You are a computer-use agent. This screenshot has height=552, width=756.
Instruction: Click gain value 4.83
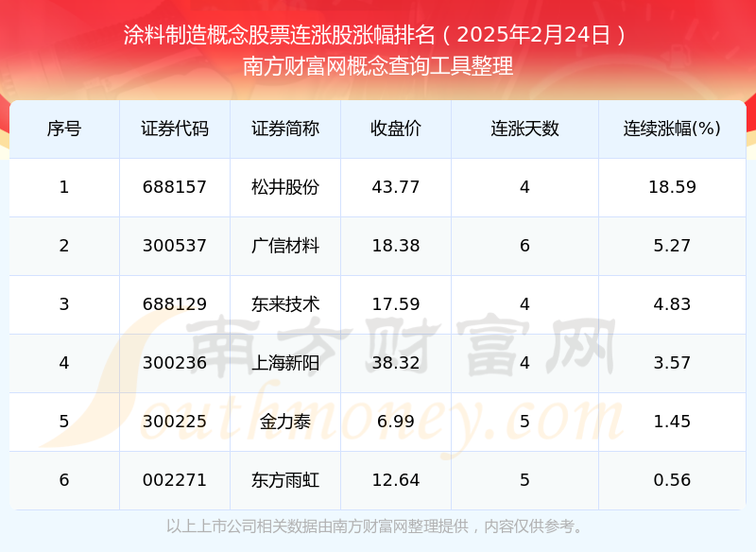pos(672,304)
